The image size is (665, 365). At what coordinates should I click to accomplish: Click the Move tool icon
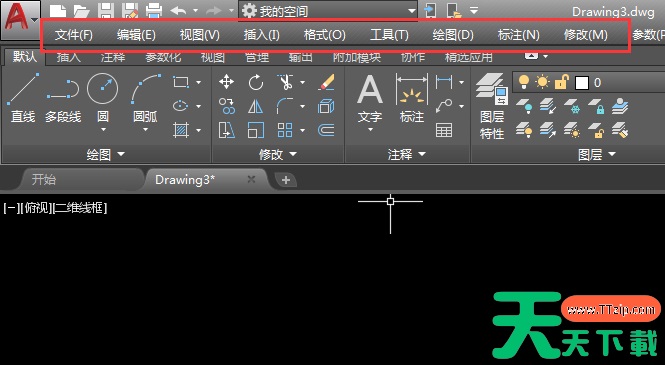(x=226, y=82)
